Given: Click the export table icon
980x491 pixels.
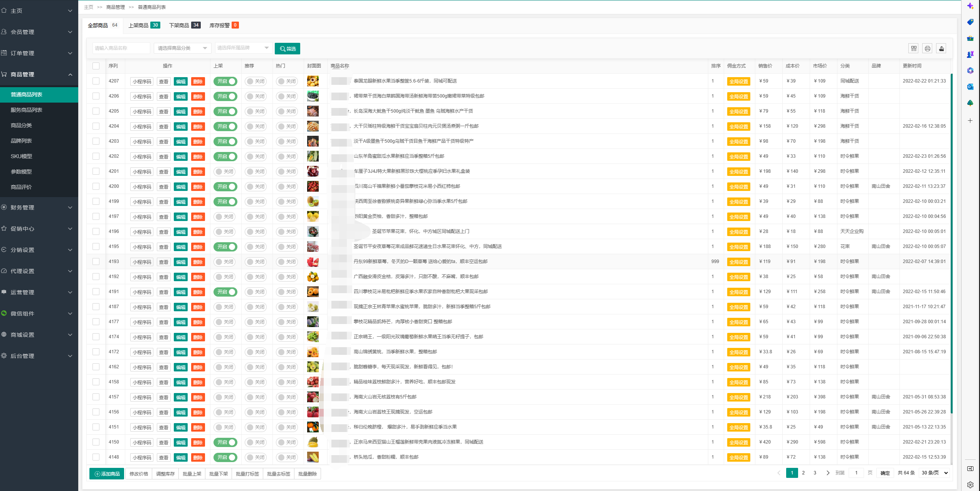Looking at the screenshot, I should point(941,48).
